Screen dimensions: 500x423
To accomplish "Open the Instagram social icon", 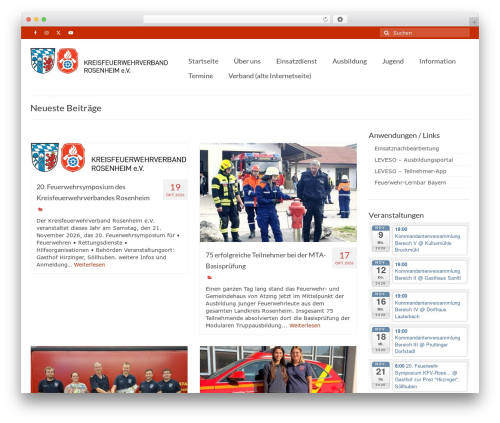I will tap(47, 33).
